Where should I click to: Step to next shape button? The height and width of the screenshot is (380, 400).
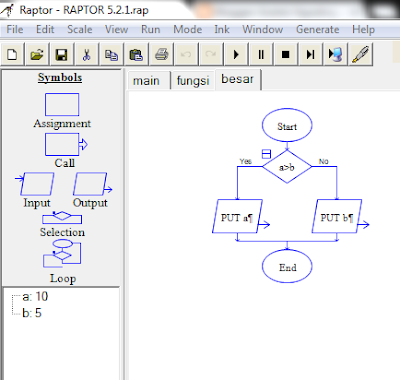point(310,54)
